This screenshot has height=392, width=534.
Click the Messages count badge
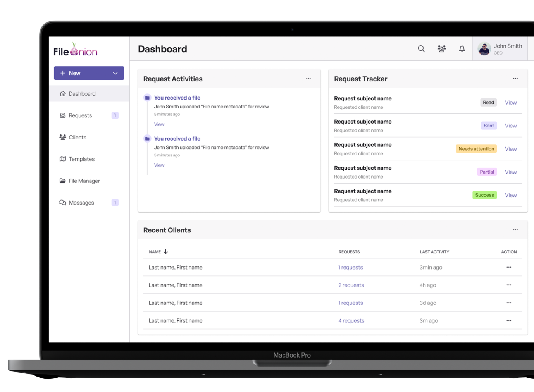point(115,203)
